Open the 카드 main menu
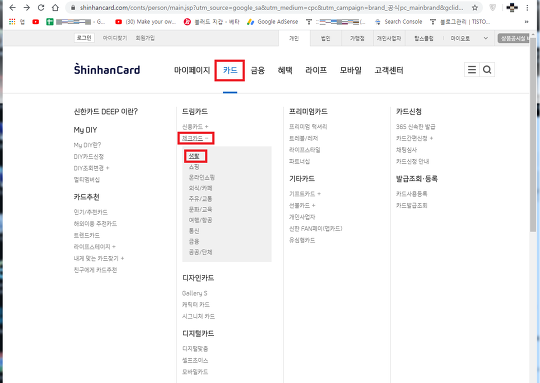This screenshot has height=383, width=540. pos(230,70)
